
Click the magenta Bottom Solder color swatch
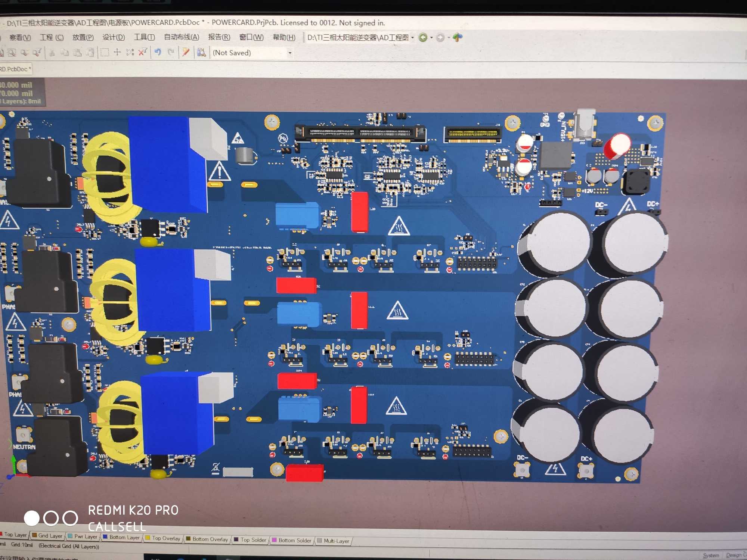[275, 540]
